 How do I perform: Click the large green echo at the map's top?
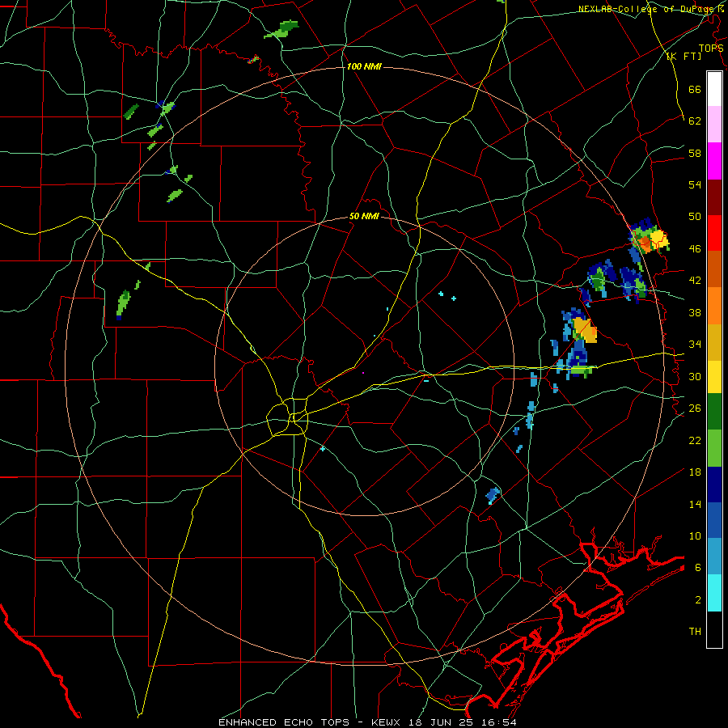281,29
